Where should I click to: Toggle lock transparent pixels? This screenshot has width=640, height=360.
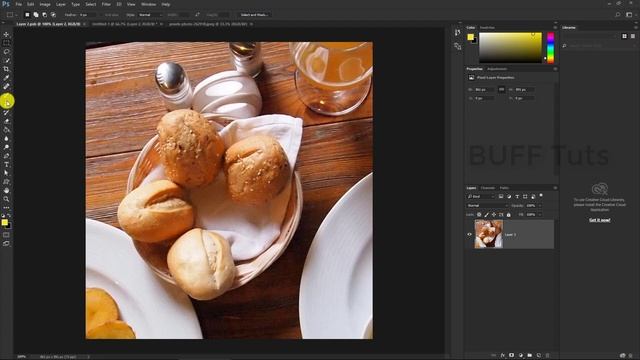point(479,214)
